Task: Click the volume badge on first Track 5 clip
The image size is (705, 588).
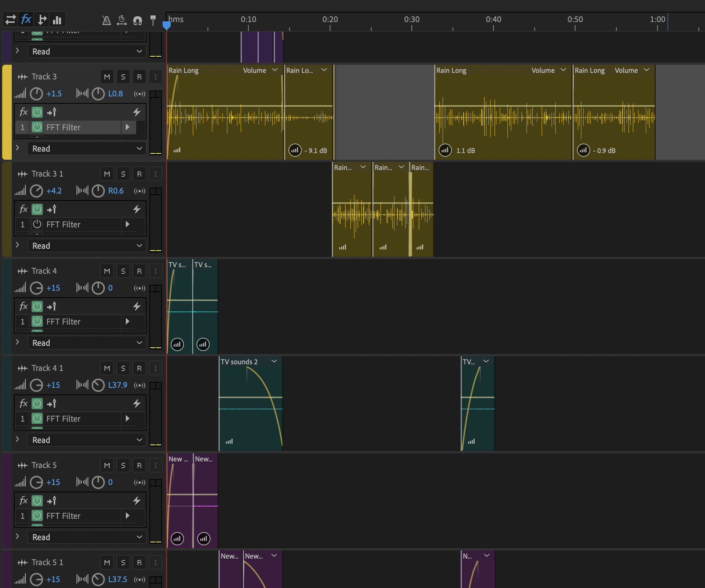Action: pos(177,539)
